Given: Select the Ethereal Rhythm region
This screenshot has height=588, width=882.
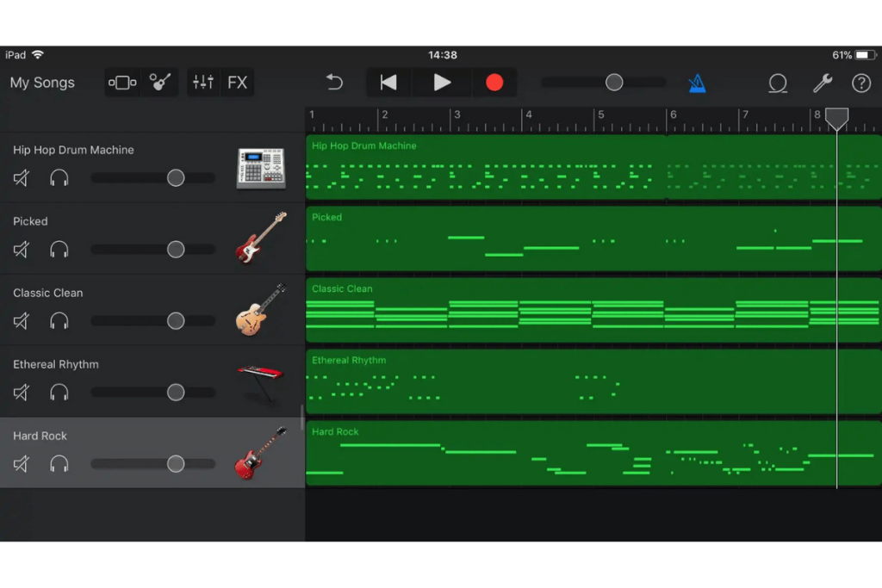Looking at the screenshot, I should (593, 381).
